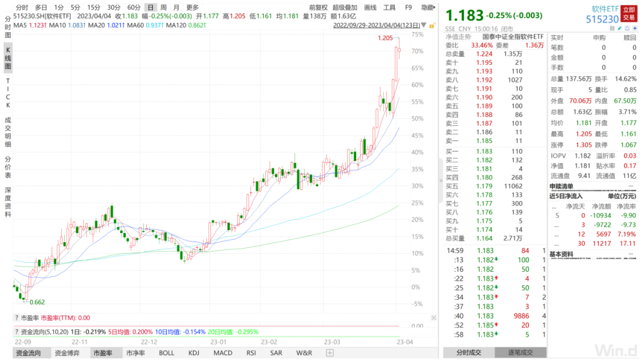Open the 深度资料 sidebar view
644x362 pixels.
pyautogui.click(x=8, y=202)
